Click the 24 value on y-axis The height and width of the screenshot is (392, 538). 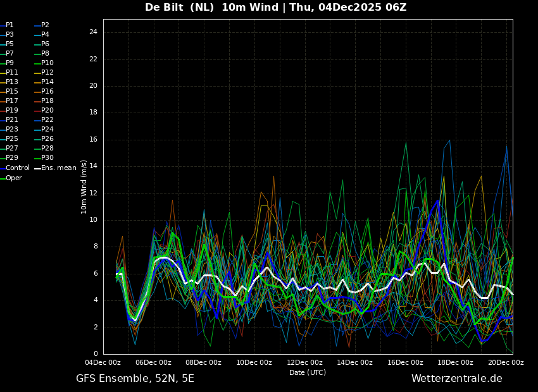pyautogui.click(x=93, y=32)
